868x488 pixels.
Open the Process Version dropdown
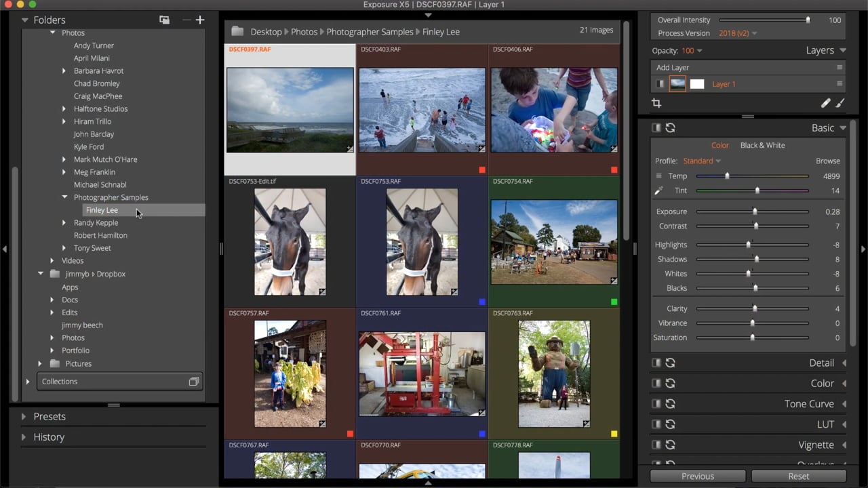pos(738,33)
